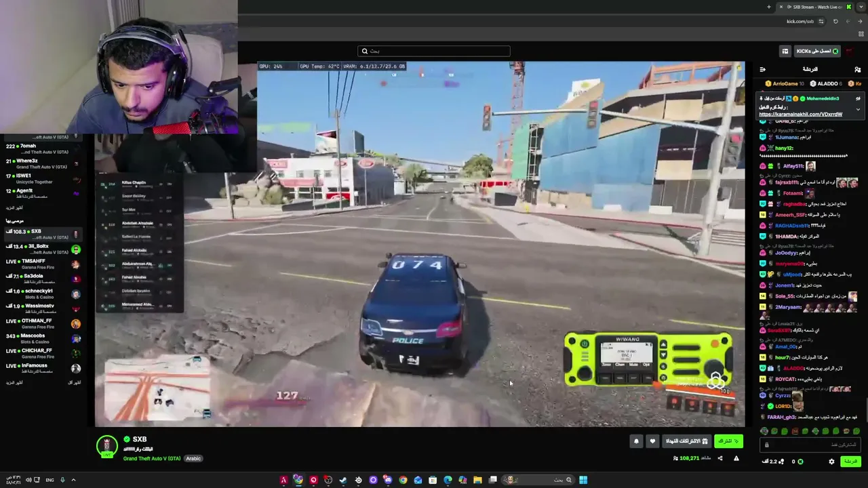
Task: Open Sa3dola channel in the sidebar
Action: tap(43, 279)
